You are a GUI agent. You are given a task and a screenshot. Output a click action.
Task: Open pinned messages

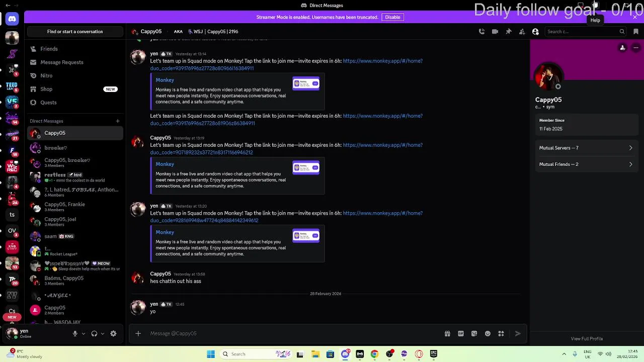(509, 32)
